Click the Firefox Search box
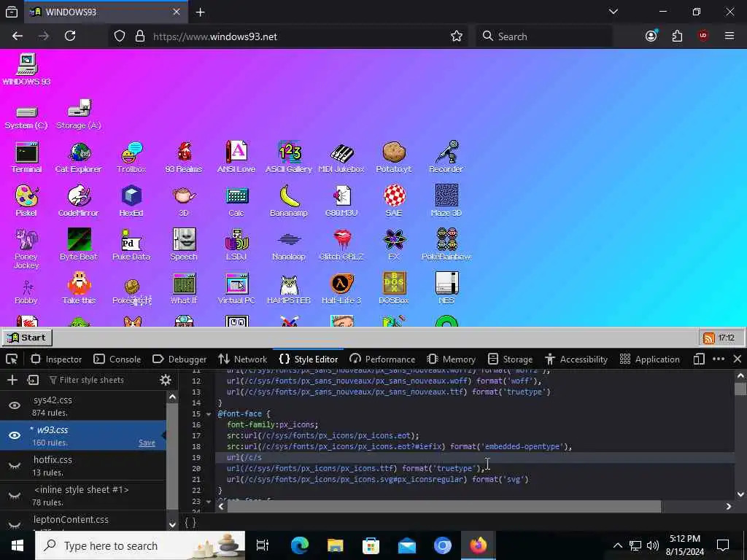 [x=543, y=36]
